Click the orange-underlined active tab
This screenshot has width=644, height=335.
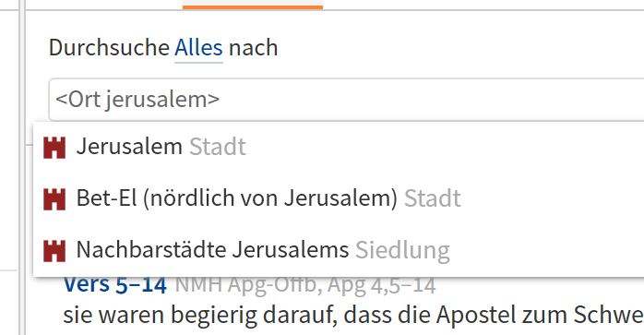click(253, 5)
